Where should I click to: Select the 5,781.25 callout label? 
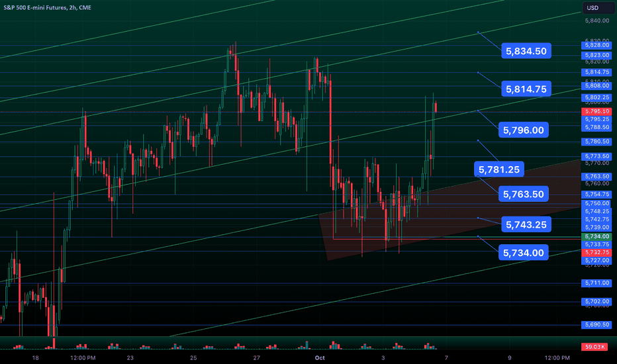point(499,169)
